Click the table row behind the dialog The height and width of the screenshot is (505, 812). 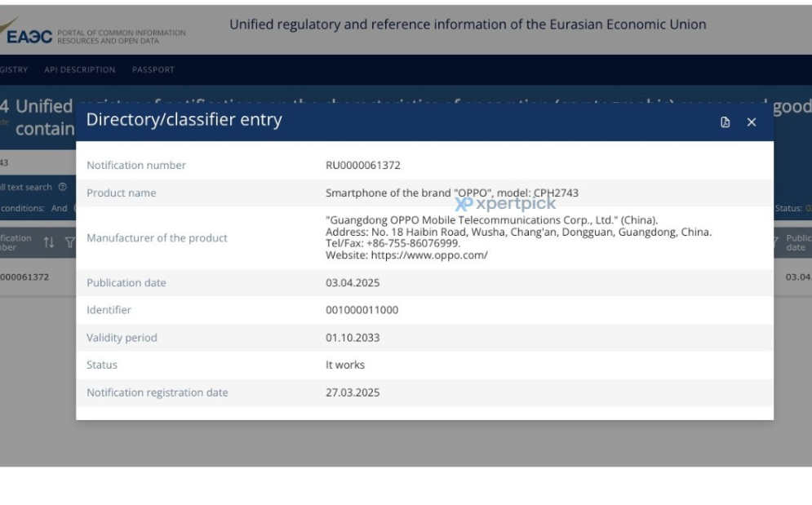tap(33, 277)
